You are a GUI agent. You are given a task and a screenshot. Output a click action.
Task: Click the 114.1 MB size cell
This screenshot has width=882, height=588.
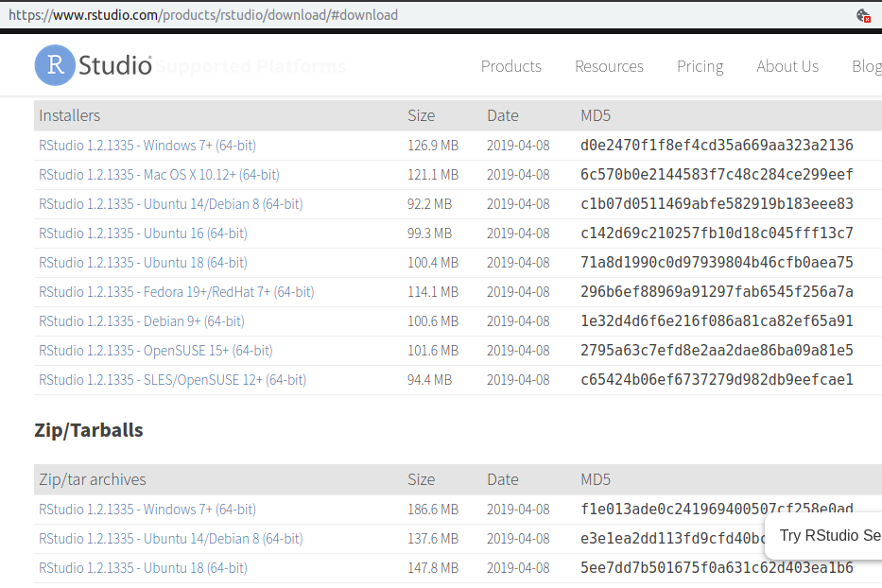coord(433,292)
